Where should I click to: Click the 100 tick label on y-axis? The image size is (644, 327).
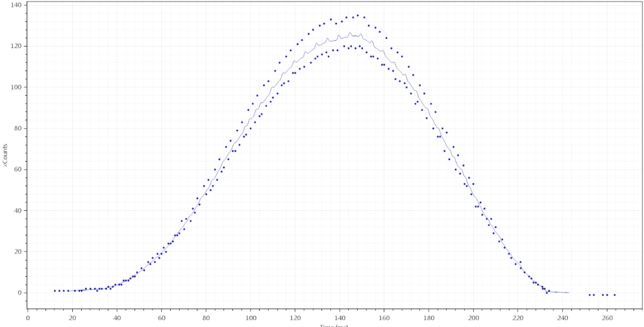16,87
